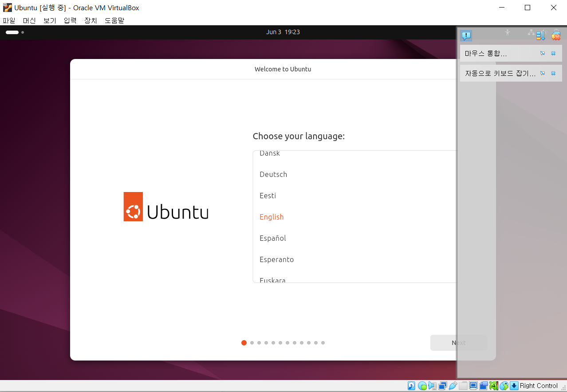Click the USB devices status icon
Screen dimensions: 567x392
coord(453,386)
